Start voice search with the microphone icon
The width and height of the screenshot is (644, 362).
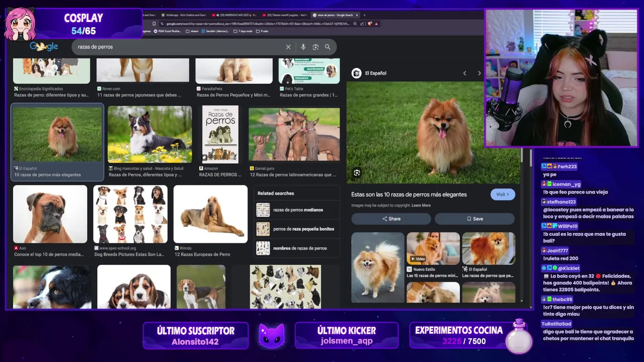303,47
